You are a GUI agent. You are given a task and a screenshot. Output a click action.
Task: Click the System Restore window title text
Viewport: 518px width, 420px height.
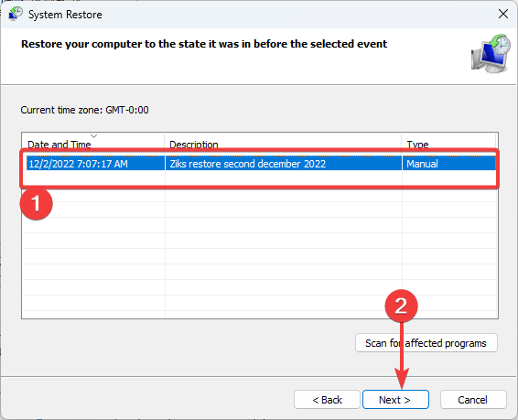(x=65, y=15)
